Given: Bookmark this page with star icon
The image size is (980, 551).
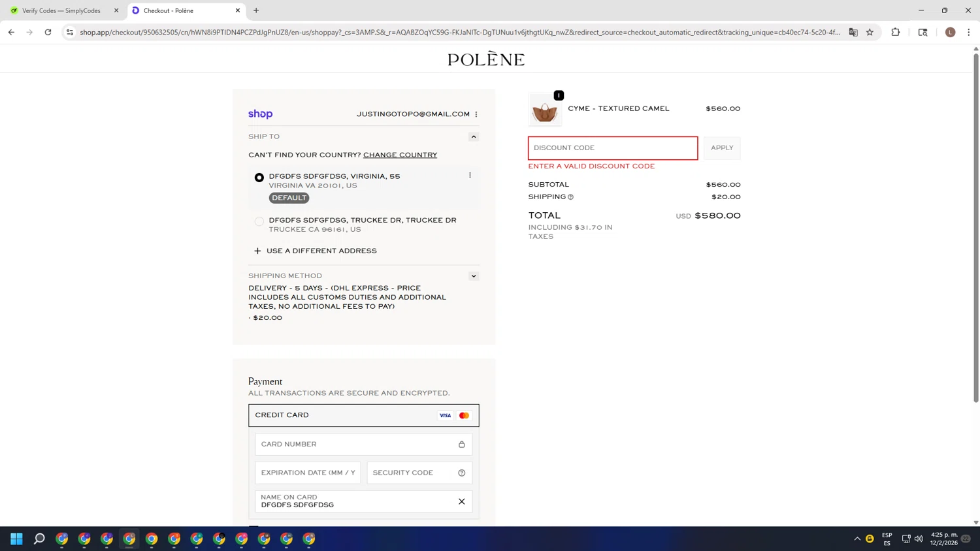Looking at the screenshot, I should 870,32.
